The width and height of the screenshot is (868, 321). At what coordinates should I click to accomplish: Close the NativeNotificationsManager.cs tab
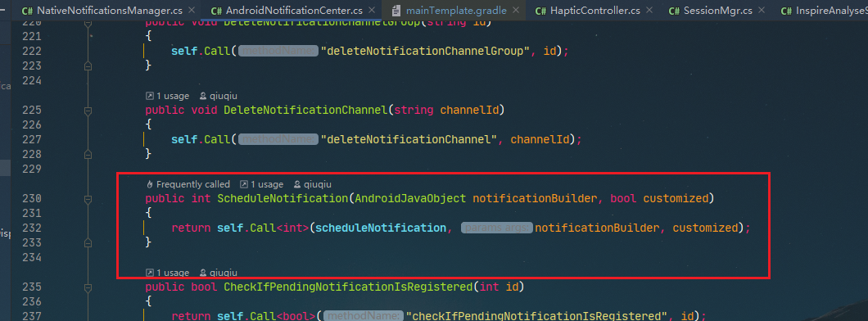[x=191, y=10]
